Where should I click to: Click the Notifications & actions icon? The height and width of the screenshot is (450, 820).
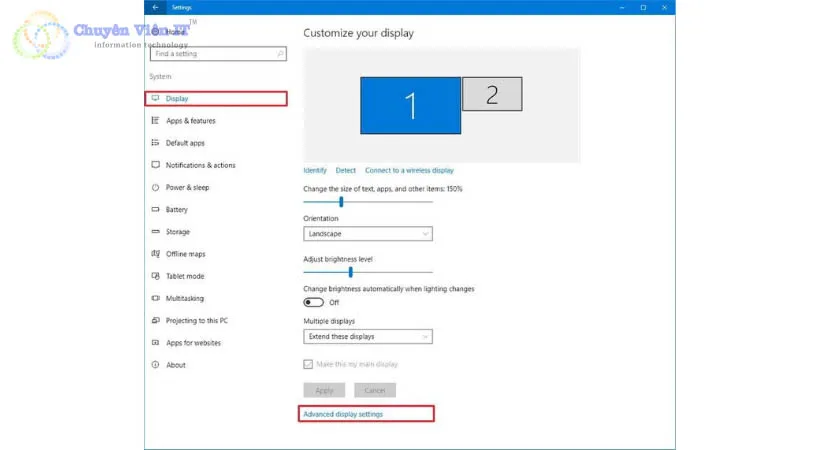[x=155, y=165]
